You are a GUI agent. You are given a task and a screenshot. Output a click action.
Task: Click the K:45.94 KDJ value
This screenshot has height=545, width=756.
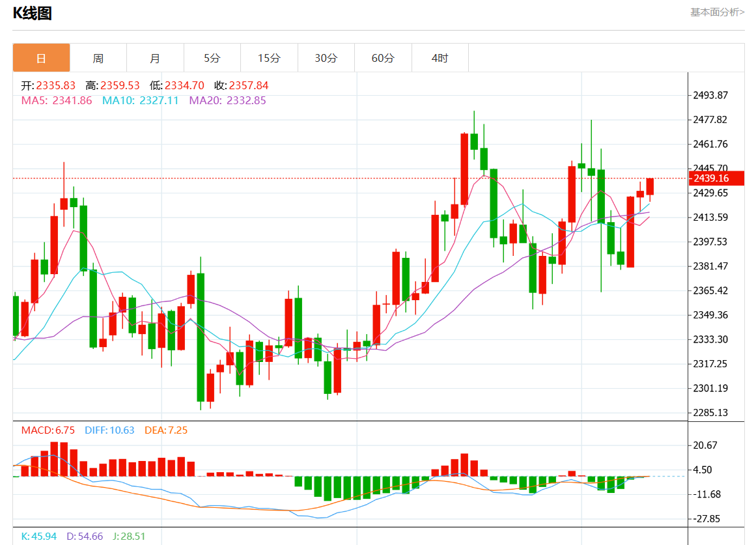[38, 537]
